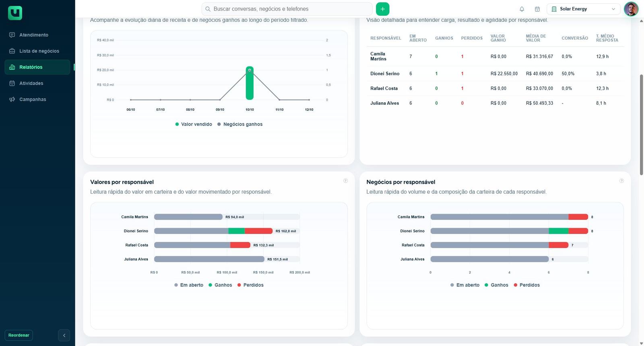The width and height of the screenshot is (644, 346).
Task: Click Rafael Costa's red Perdidos segment in Valores chart
Action: click(x=240, y=245)
